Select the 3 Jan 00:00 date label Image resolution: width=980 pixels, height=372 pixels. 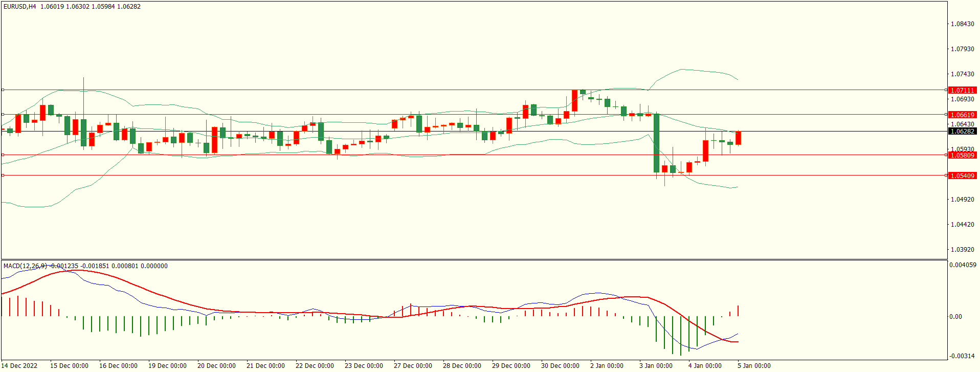(x=656, y=365)
